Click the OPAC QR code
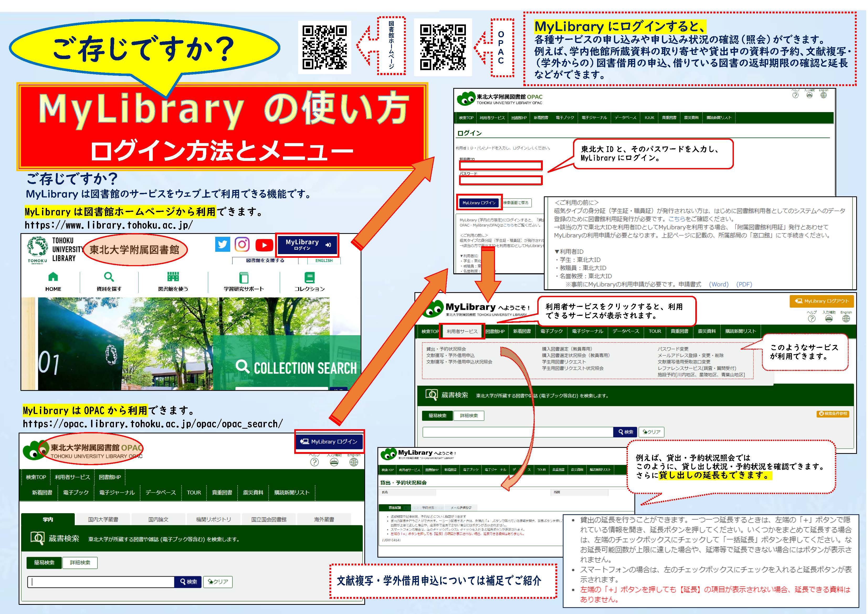 (443, 47)
